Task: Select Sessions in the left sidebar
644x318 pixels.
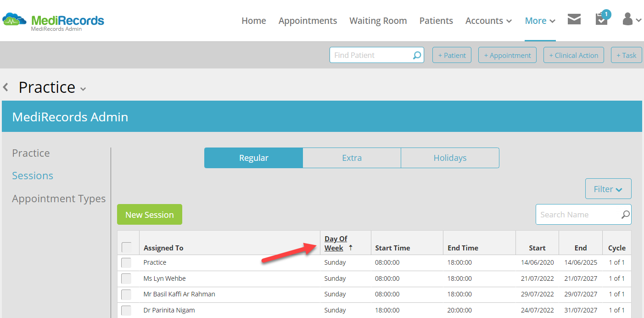Action: [x=33, y=176]
